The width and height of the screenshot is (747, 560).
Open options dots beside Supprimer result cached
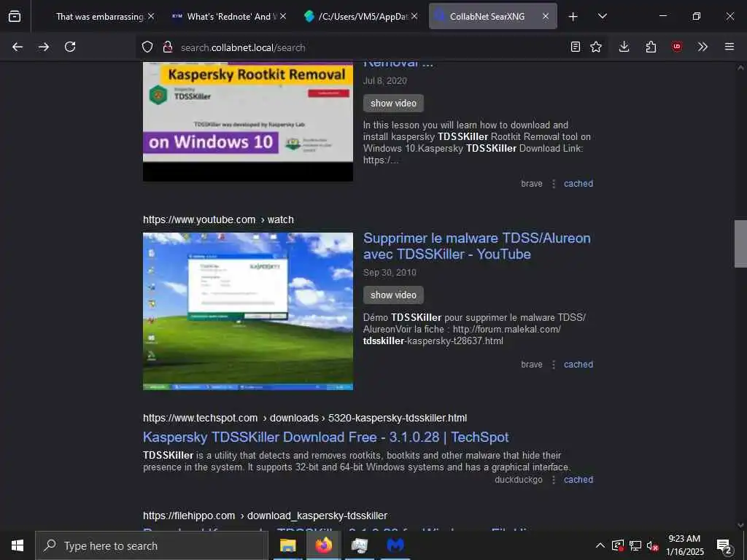click(x=554, y=365)
